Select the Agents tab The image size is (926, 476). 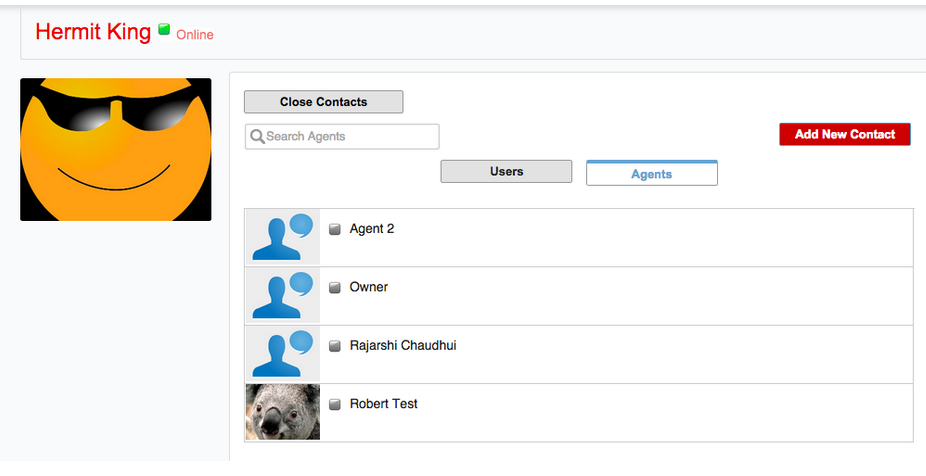coord(651,174)
